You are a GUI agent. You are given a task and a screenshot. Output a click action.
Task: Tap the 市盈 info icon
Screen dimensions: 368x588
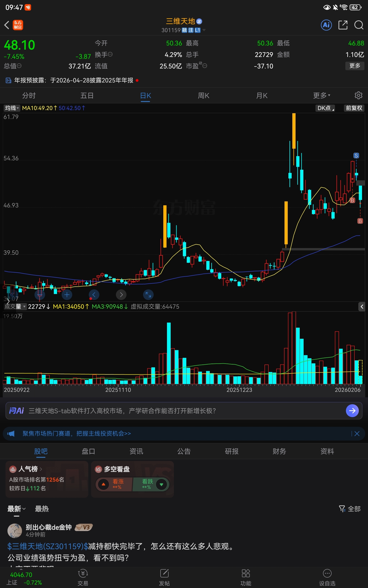pyautogui.click(x=205, y=66)
